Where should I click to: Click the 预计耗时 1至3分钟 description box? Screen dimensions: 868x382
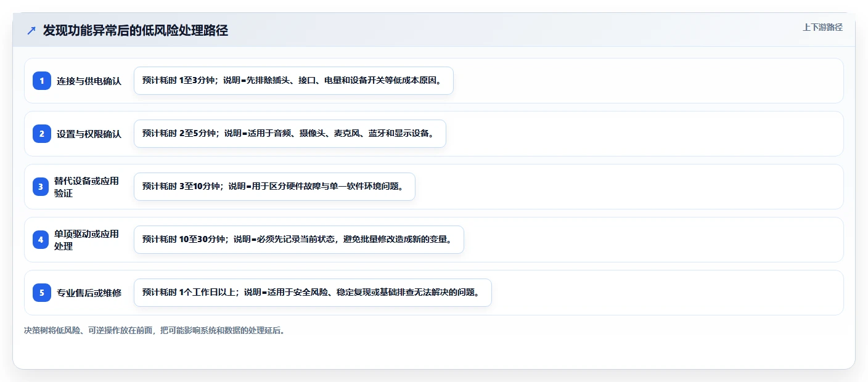[x=293, y=81]
